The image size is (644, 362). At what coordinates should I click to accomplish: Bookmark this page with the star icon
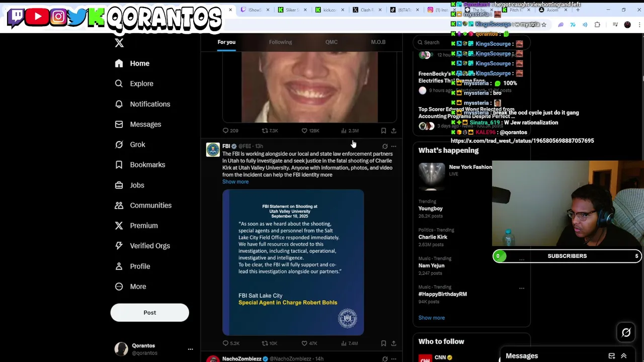pyautogui.click(x=543, y=25)
